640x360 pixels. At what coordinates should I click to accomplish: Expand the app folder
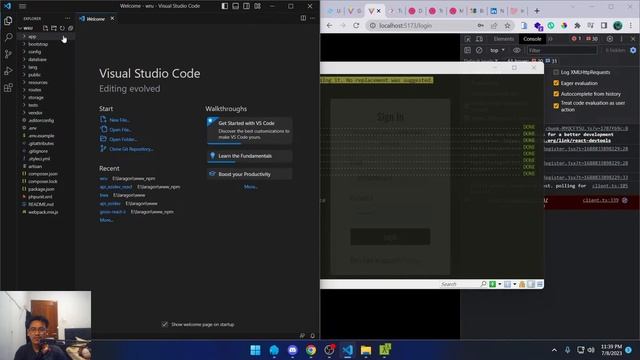46,36
